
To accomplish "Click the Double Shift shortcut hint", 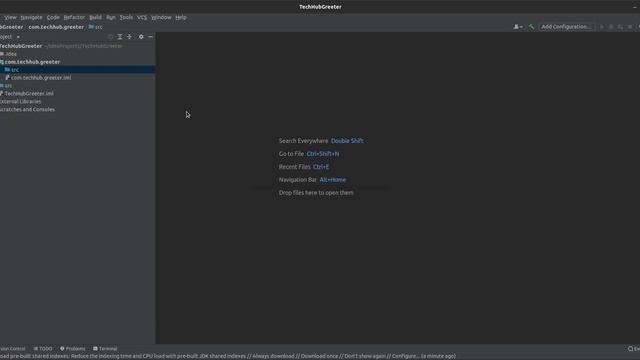I will (347, 141).
